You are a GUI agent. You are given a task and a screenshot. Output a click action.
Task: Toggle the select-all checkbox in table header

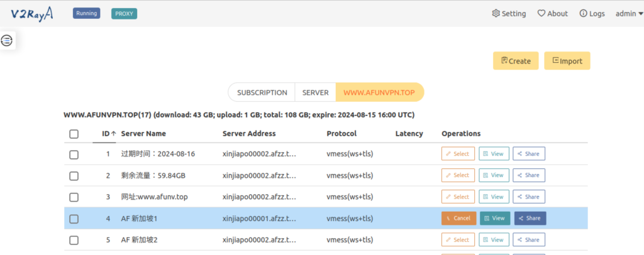point(74,134)
